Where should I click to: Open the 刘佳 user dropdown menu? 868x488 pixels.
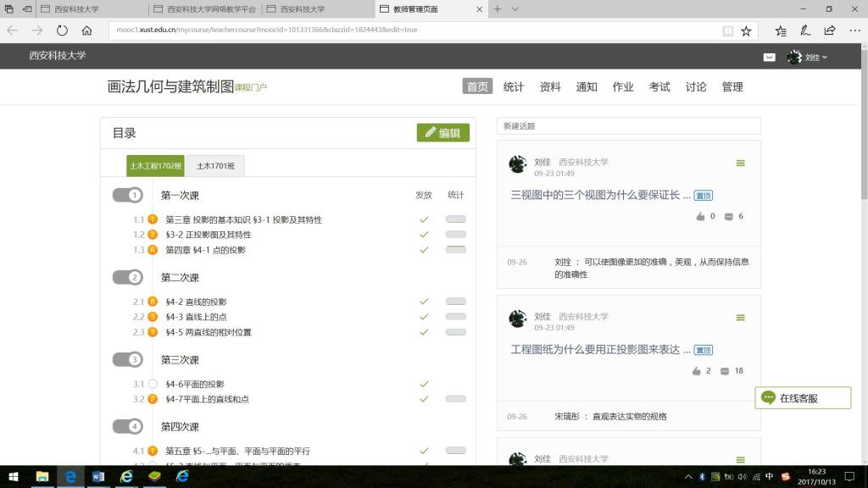coord(808,58)
